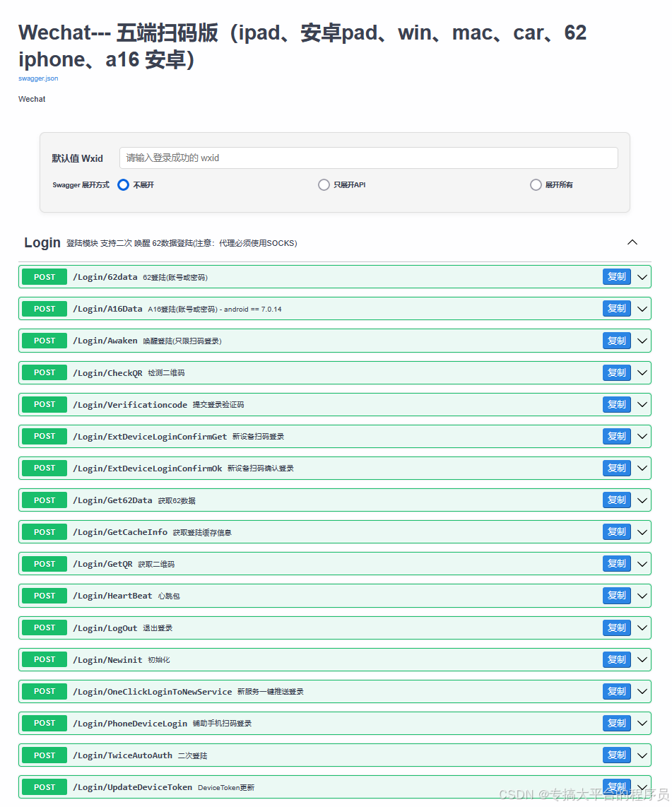Image resolution: width=672 pixels, height=807 pixels.
Task: Select the 只展开API radio option
Action: pos(324,184)
